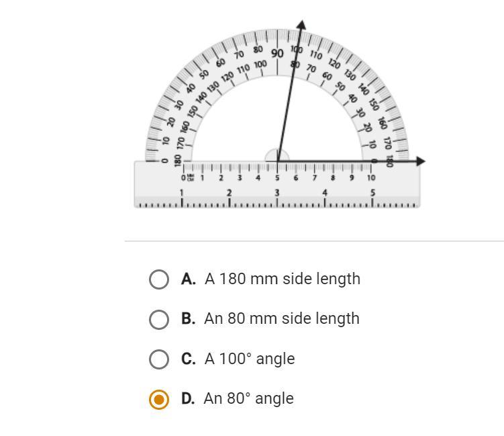Viewport: 504px width, 436px height.
Task: Click the "An 80° angle" answer text
Action: click(x=249, y=398)
